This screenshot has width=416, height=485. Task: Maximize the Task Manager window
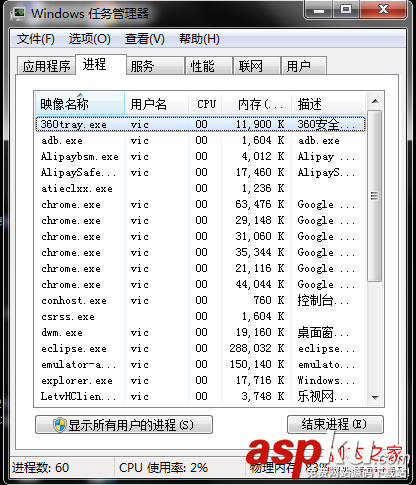[346, 10]
